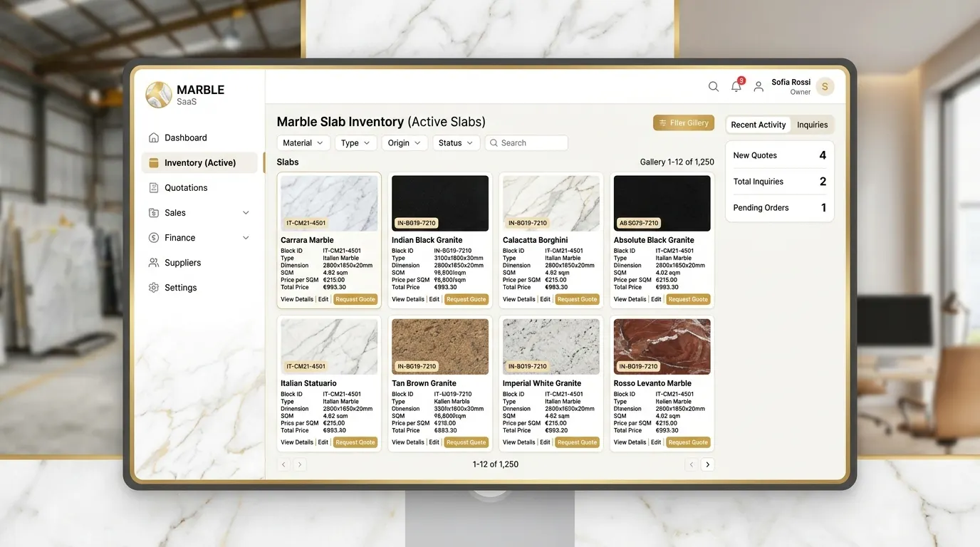Image resolution: width=980 pixels, height=547 pixels.
Task: Click the Finance dollar icon
Action: coord(153,238)
